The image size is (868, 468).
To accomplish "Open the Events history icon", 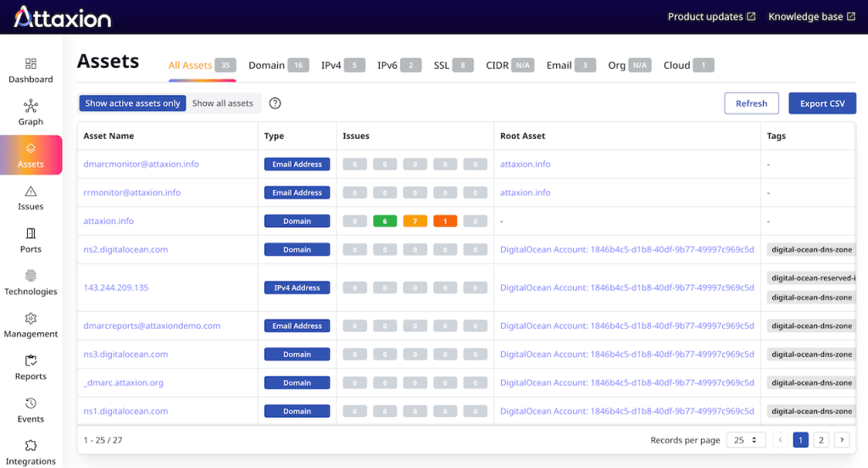I will click(31, 404).
